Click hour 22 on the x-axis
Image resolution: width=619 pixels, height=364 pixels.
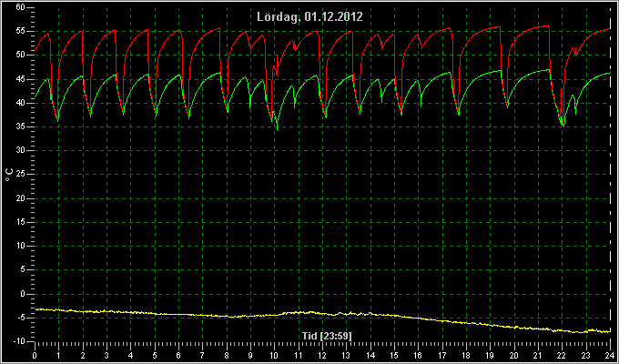(x=562, y=355)
